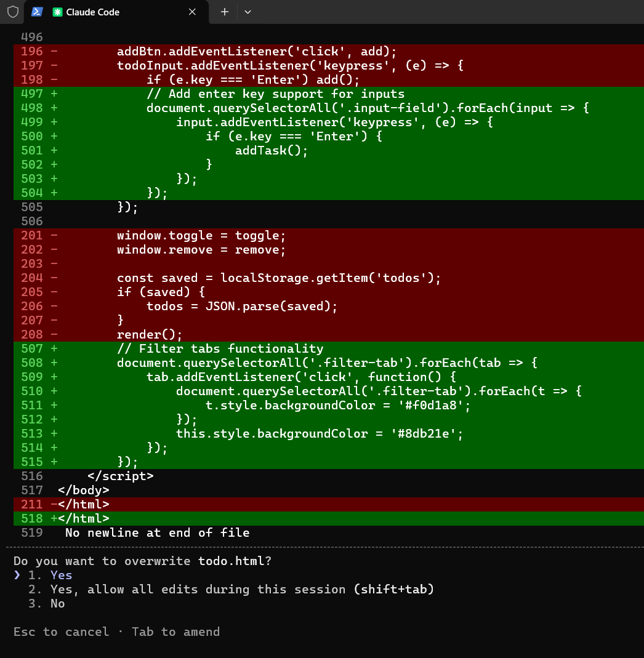
Task: Open a new terminal tab with plus
Action: pyautogui.click(x=225, y=12)
